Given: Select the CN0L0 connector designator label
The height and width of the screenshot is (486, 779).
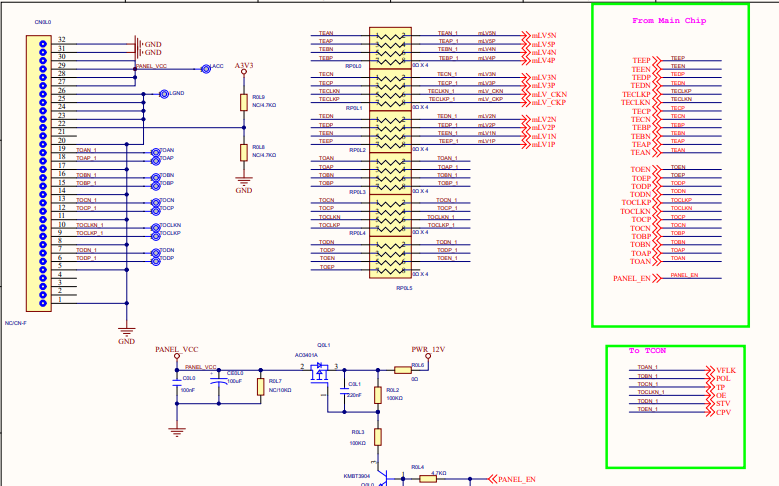Looking at the screenshot, I should [43, 22].
